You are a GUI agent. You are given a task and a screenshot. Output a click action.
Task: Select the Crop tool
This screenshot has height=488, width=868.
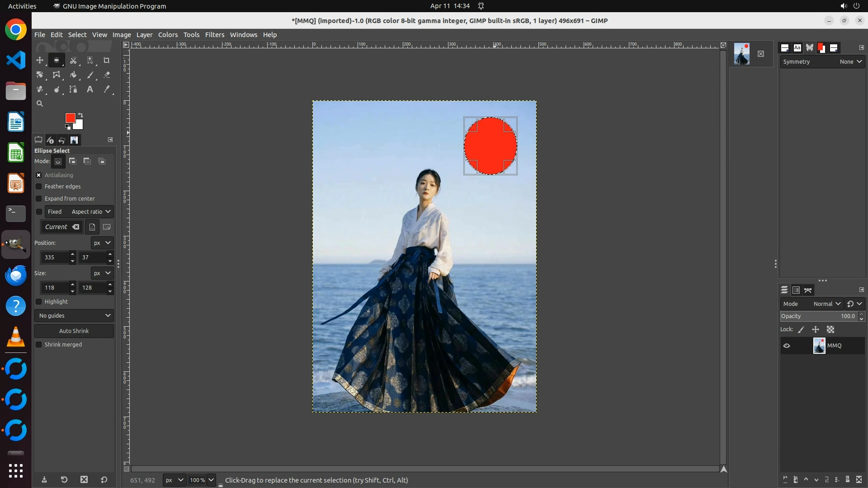coord(107,60)
